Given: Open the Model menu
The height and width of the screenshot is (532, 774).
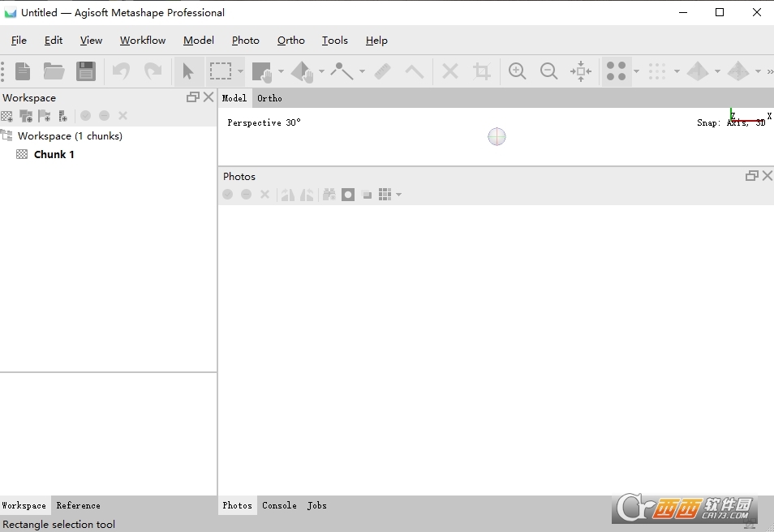Looking at the screenshot, I should coord(199,41).
